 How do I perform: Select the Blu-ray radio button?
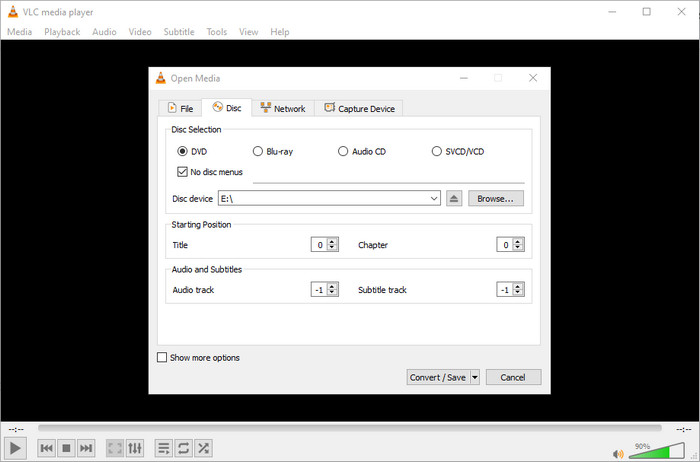point(258,151)
